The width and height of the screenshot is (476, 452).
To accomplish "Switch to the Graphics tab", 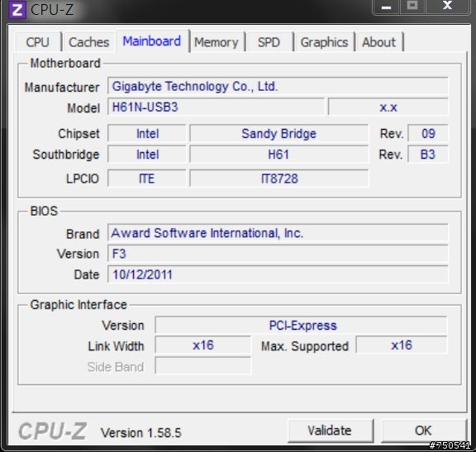I will click(x=324, y=42).
